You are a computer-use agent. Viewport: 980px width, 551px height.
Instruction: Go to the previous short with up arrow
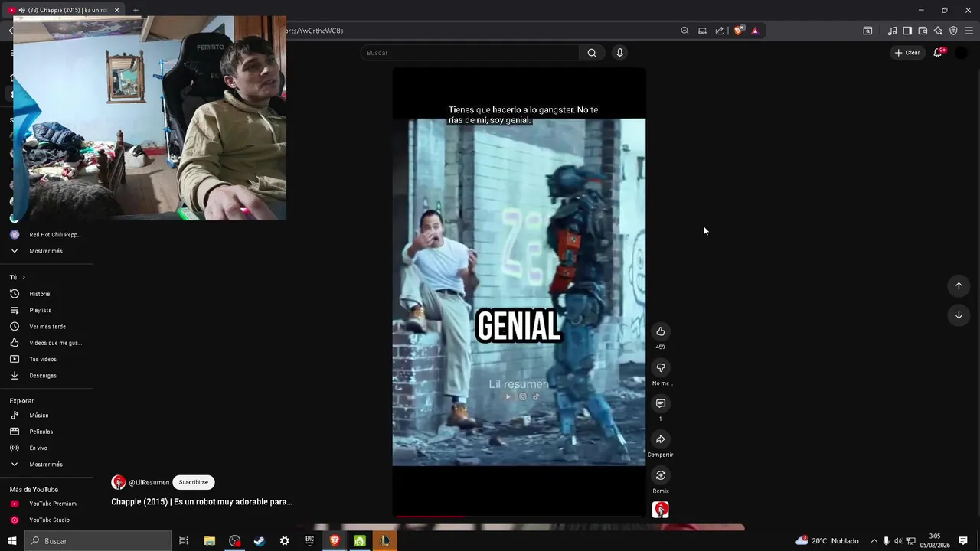pos(959,286)
